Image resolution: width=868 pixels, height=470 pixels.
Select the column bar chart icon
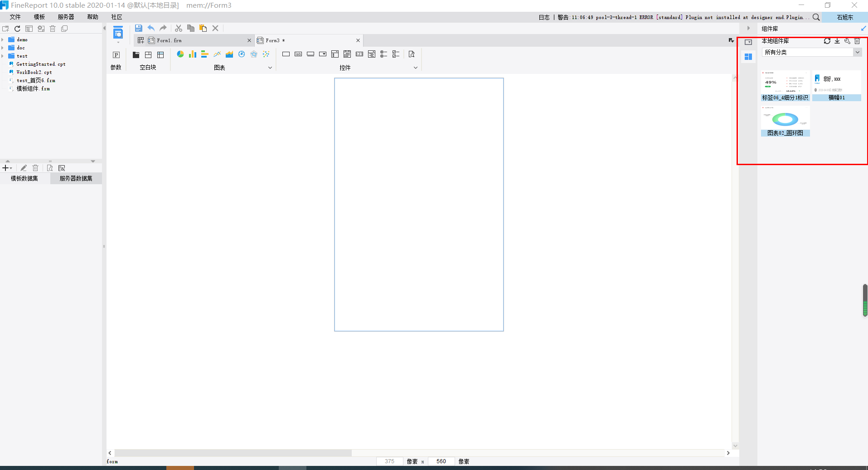193,54
